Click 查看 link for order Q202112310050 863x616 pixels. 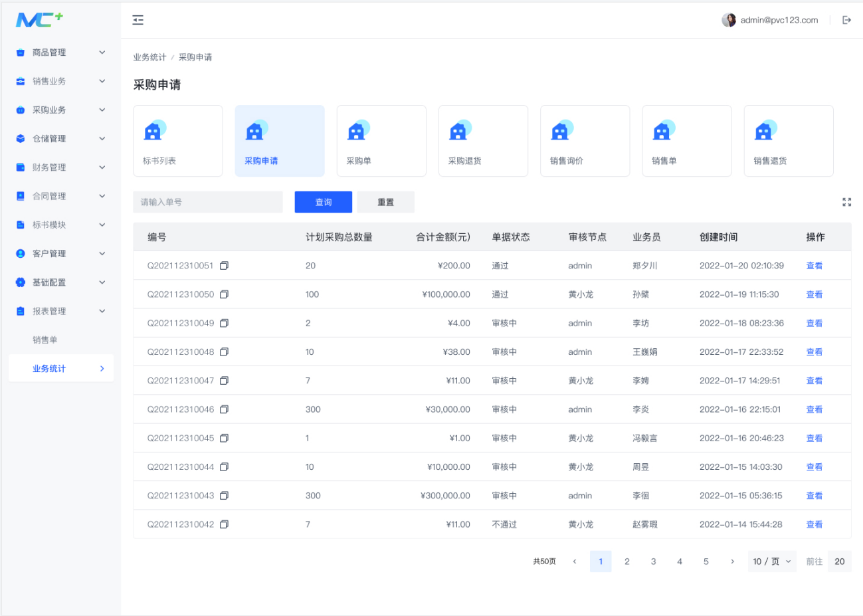click(x=815, y=294)
